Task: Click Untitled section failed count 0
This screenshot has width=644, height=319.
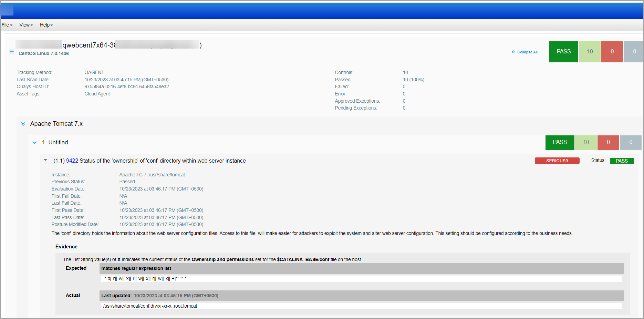Action: [608, 142]
